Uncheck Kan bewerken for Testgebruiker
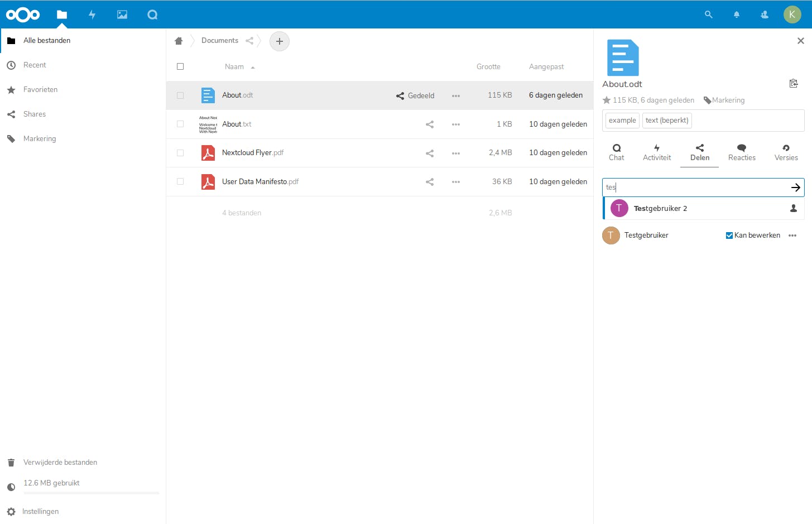The width and height of the screenshot is (812, 524). tap(729, 235)
